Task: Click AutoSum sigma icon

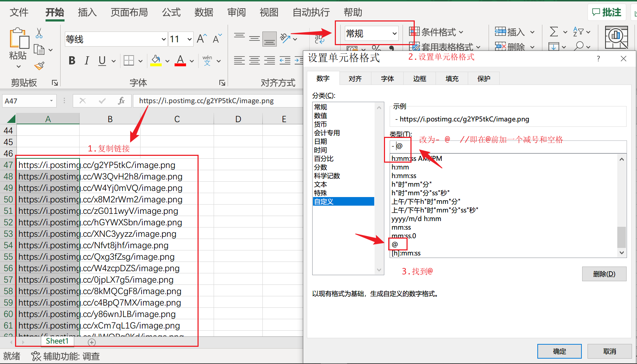Action: 554,32
